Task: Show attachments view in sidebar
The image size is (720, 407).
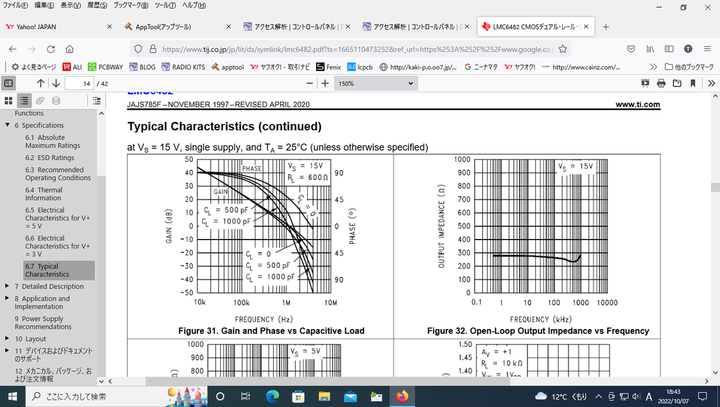Action: point(41,100)
